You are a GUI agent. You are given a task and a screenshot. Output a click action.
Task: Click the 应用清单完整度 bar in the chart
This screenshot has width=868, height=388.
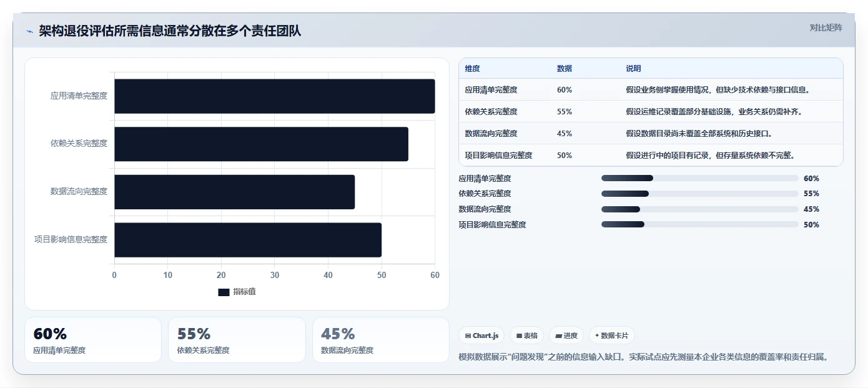[x=274, y=96]
